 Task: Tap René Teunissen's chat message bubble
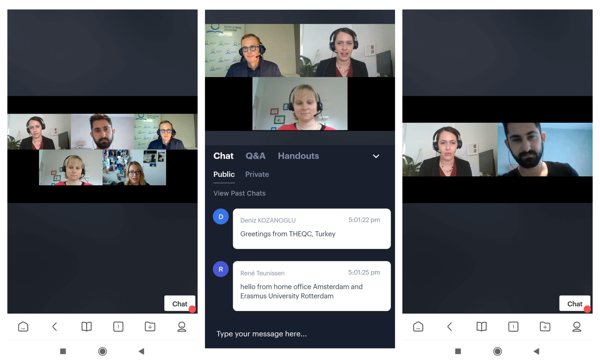(312, 286)
